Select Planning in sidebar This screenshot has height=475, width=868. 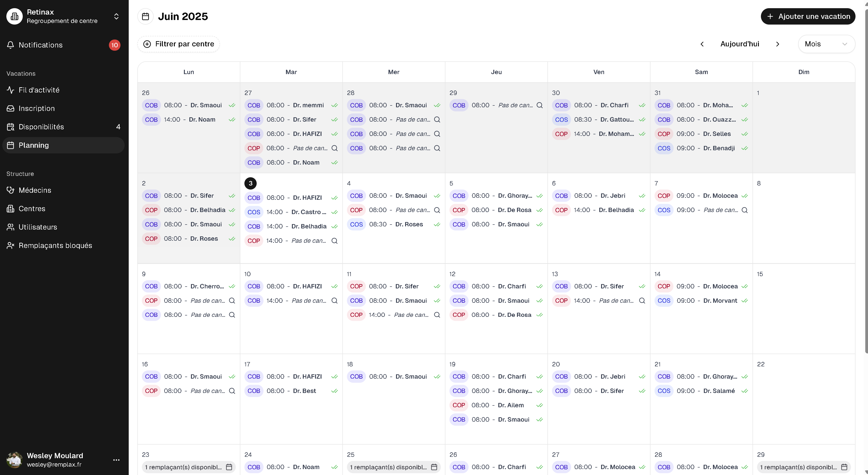tap(63, 145)
